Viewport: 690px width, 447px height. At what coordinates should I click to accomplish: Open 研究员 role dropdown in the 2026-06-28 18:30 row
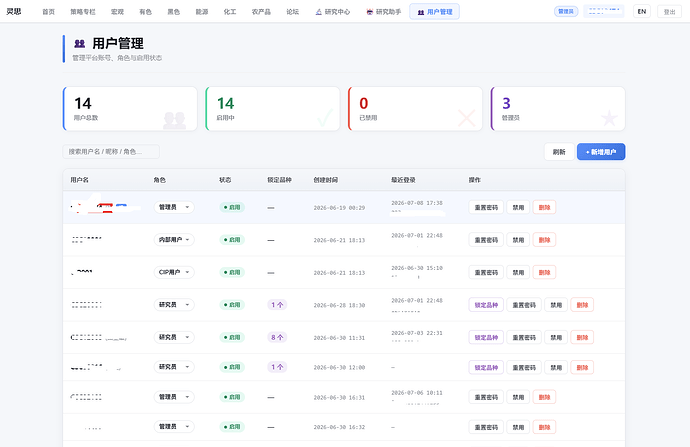pyautogui.click(x=174, y=304)
